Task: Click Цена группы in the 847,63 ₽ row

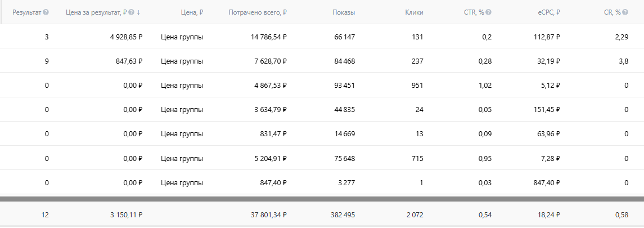Action: tap(182, 61)
